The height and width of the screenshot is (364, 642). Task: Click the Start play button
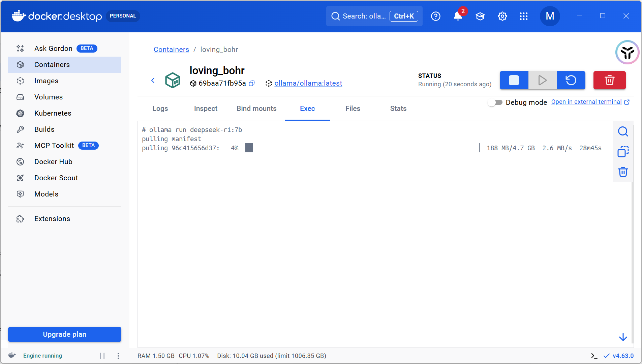543,80
